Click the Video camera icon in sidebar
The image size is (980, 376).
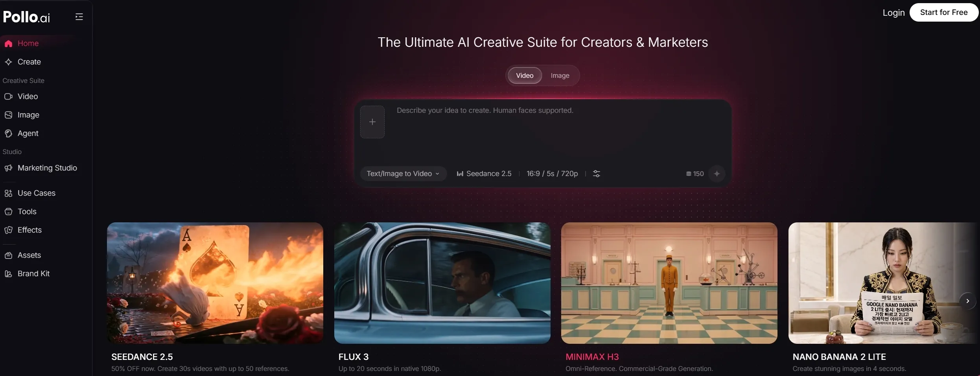pos(8,96)
